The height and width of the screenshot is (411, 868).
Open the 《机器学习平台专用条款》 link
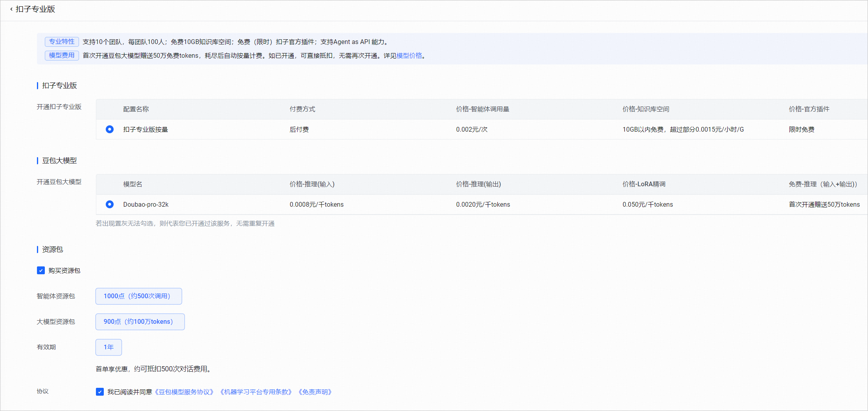[x=256, y=392]
